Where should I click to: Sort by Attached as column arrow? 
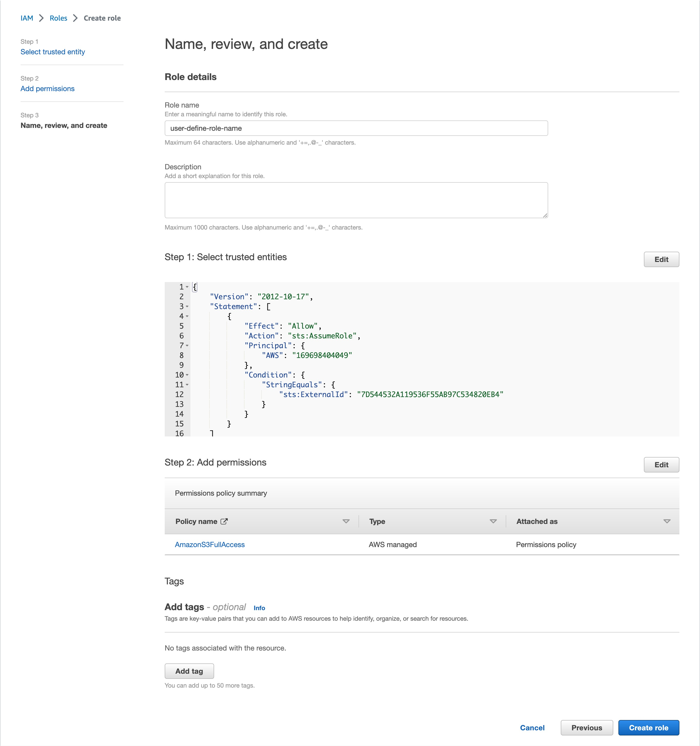click(x=667, y=521)
